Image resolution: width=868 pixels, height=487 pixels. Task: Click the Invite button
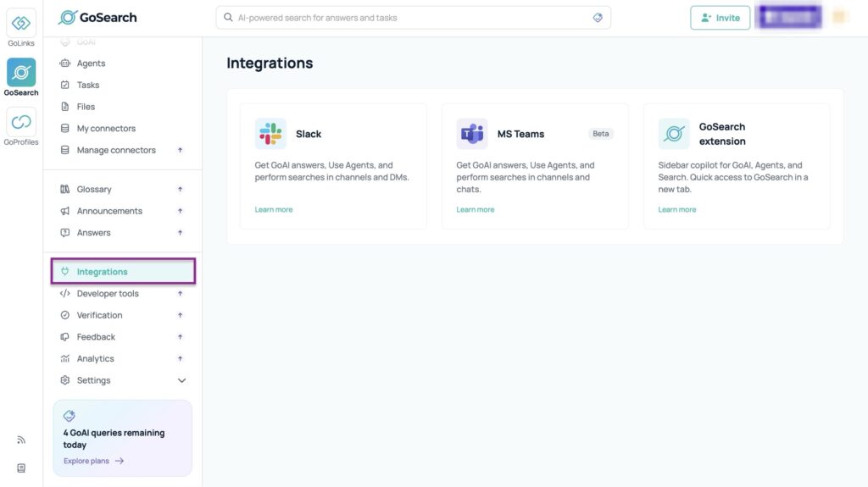pyautogui.click(x=721, y=18)
